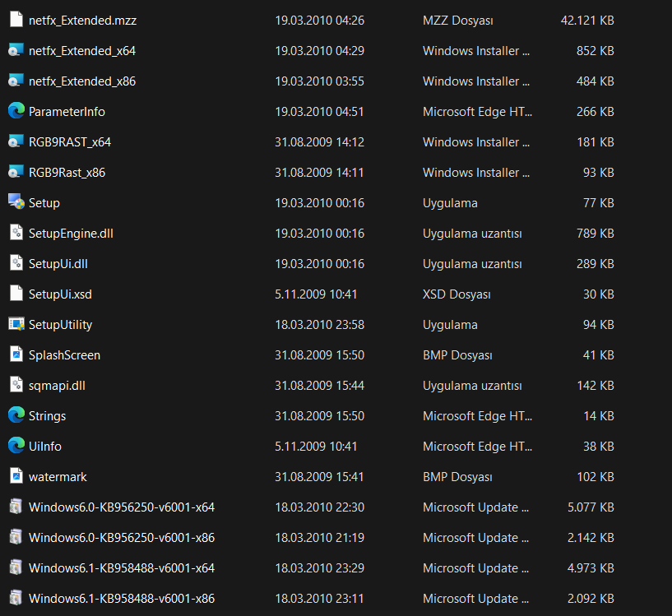Select the netfx_Extended_x86 file name
This screenshot has width=672, height=616.
82,81
